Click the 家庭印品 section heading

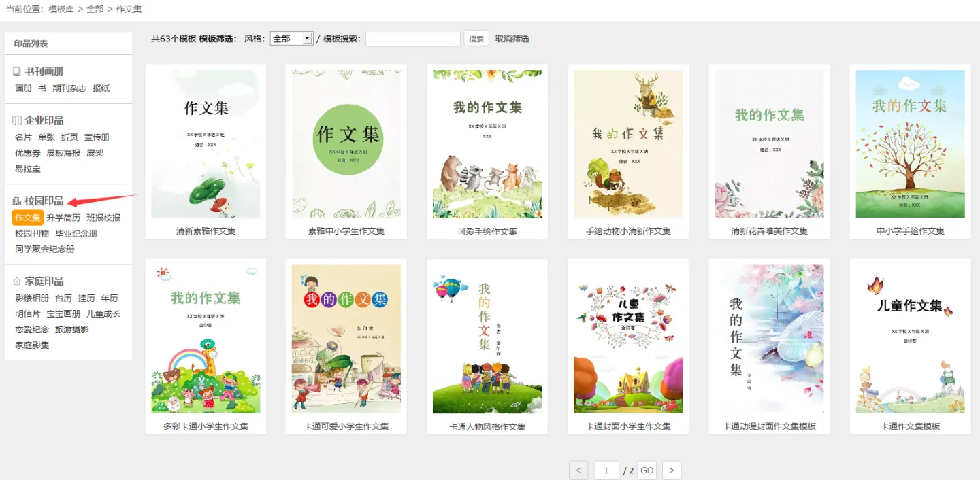(44, 281)
